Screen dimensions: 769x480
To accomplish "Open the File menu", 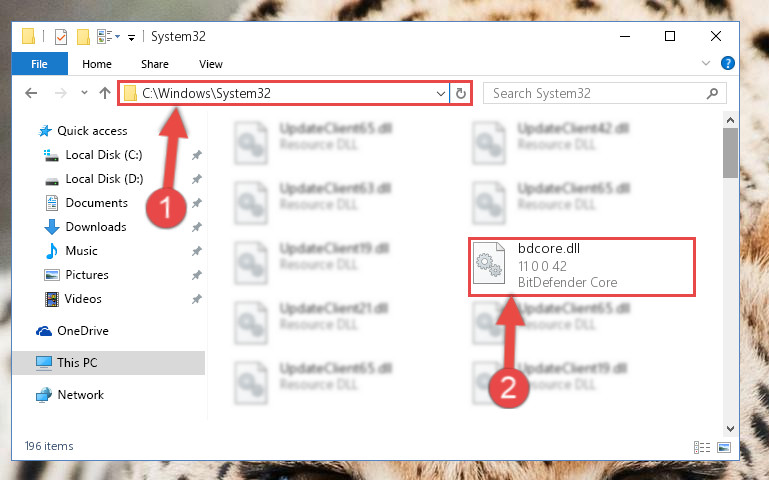I will tap(39, 64).
